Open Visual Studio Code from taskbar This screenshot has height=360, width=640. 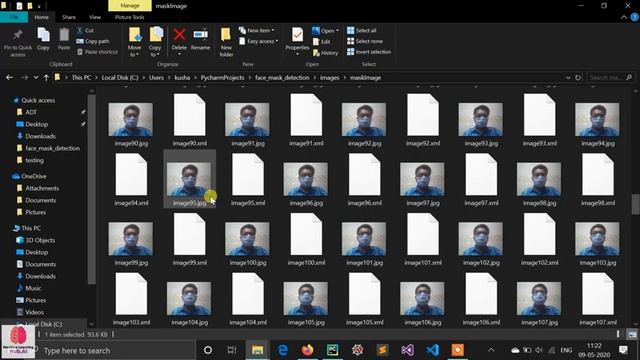pos(433,350)
